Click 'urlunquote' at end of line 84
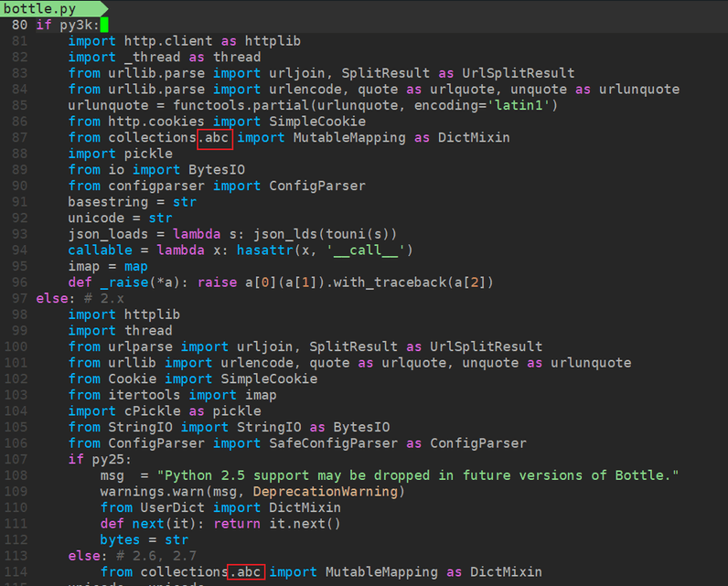The height and width of the screenshot is (586, 728). [x=639, y=89]
